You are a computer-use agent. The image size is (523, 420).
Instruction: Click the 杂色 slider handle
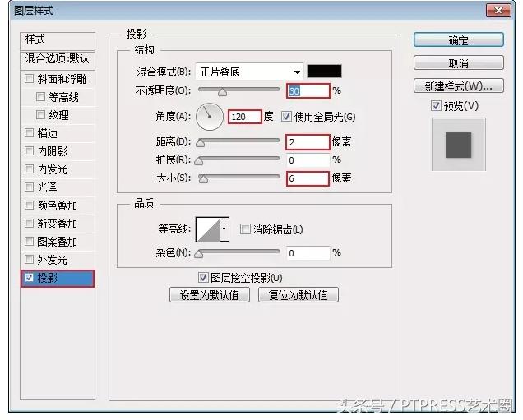tap(199, 254)
